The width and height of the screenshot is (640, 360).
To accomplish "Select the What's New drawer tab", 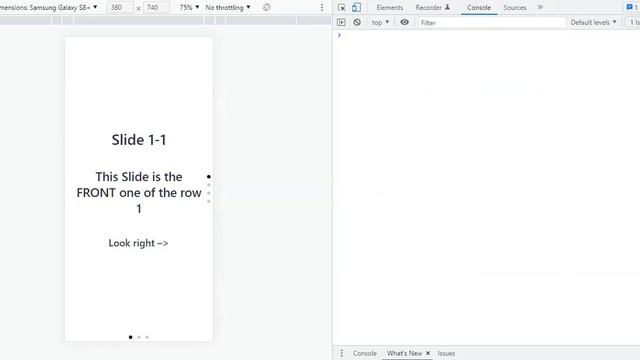I will pos(404,353).
